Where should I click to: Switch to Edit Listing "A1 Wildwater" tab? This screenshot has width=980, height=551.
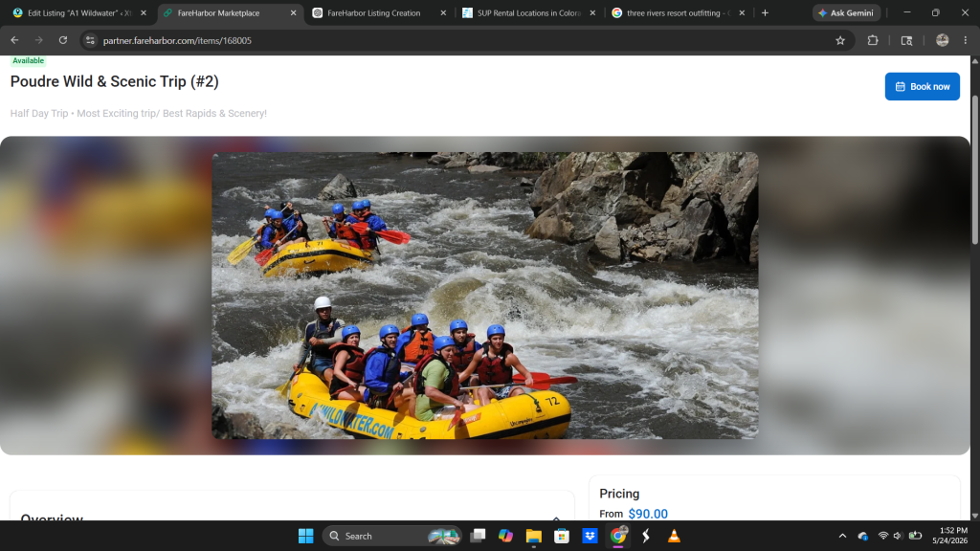coord(79,13)
